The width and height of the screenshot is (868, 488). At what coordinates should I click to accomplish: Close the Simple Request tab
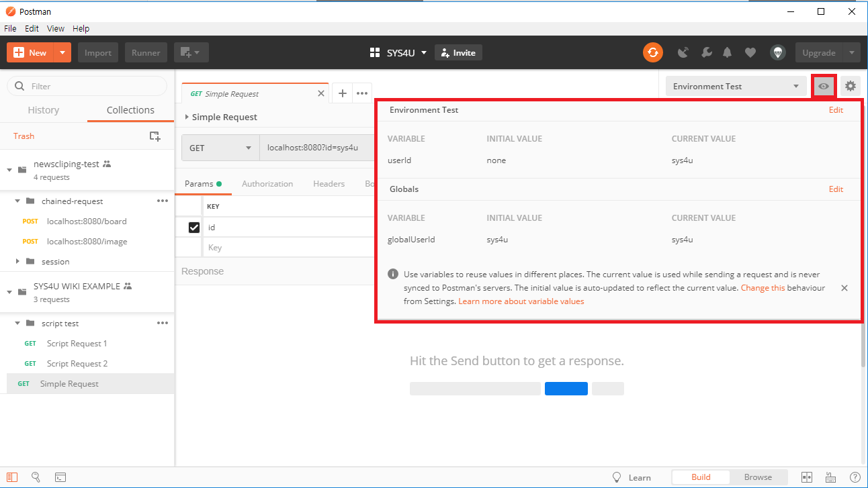321,93
